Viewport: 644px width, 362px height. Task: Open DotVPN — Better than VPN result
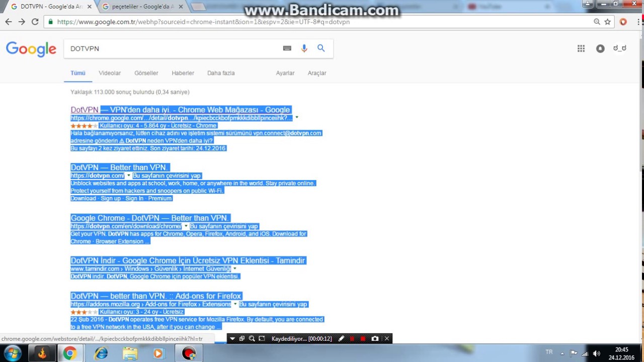(x=119, y=167)
